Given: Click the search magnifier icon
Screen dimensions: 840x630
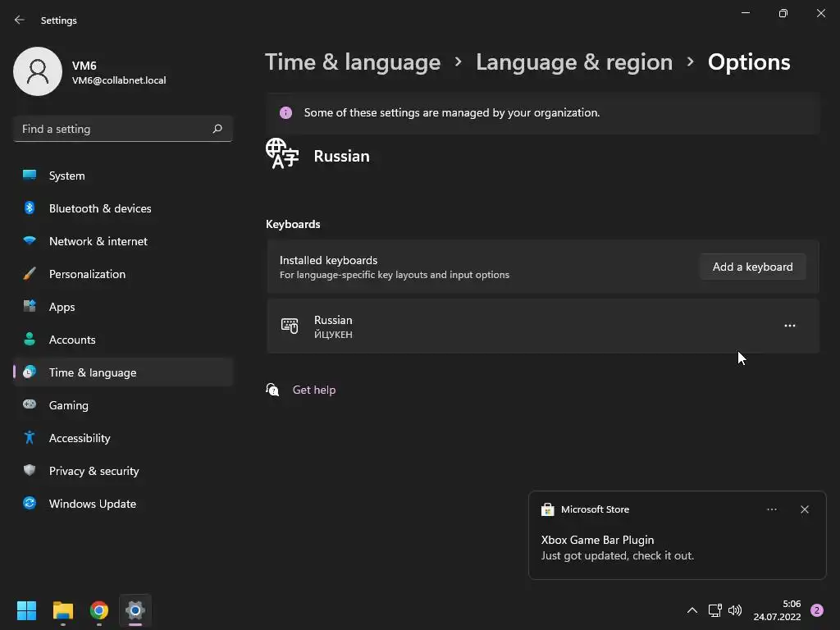Looking at the screenshot, I should pyautogui.click(x=217, y=129).
